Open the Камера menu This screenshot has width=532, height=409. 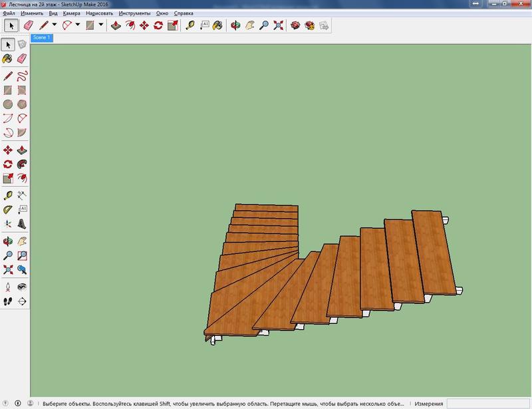(71, 13)
